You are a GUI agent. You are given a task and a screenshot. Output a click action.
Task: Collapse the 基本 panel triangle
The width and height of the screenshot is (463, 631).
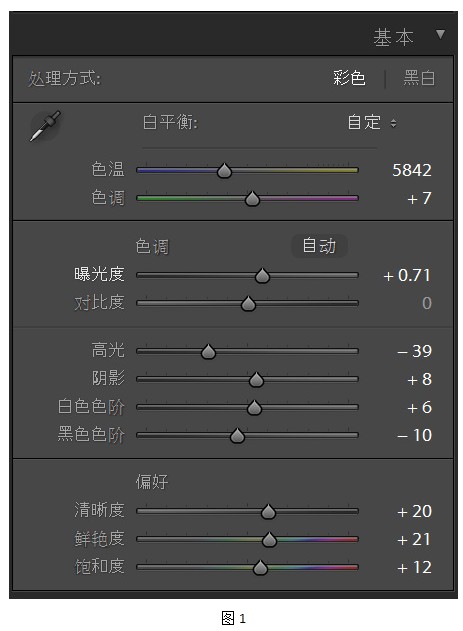(x=440, y=34)
